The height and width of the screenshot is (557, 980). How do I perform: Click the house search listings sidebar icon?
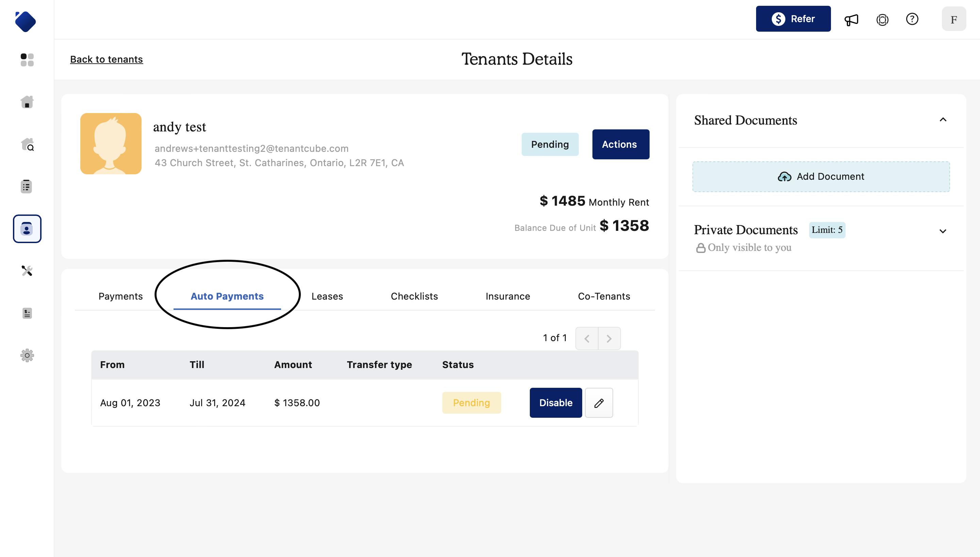pyautogui.click(x=27, y=145)
